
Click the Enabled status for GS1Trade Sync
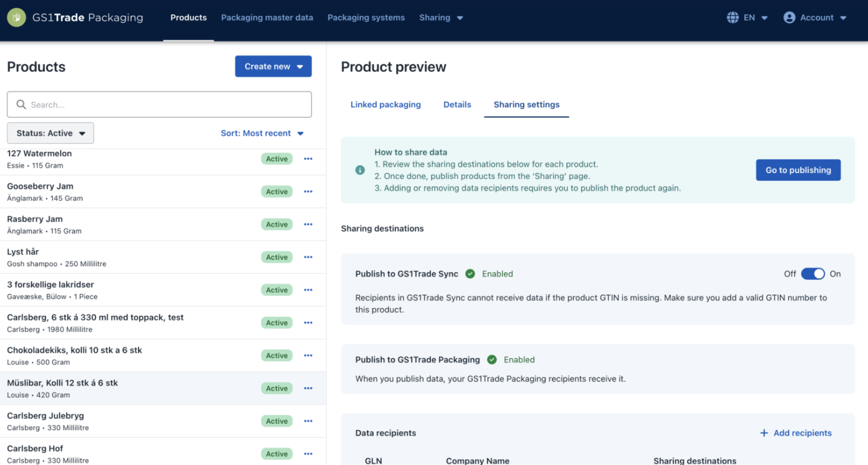(x=498, y=273)
